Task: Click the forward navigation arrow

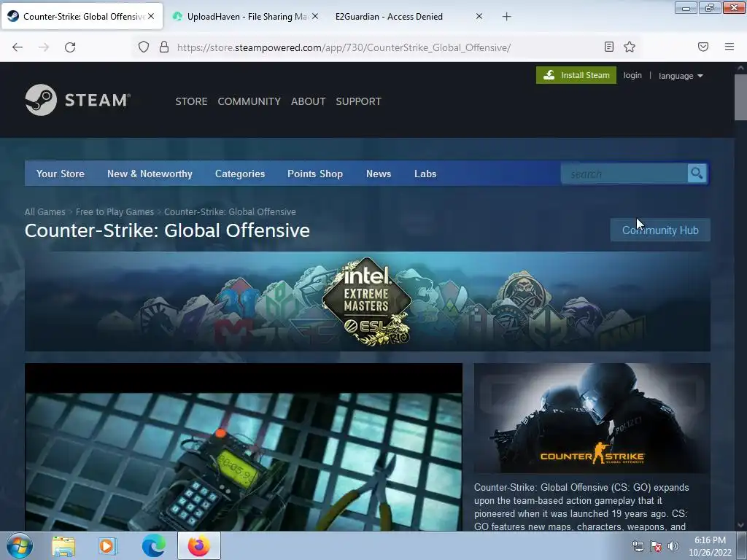Action: [44, 47]
